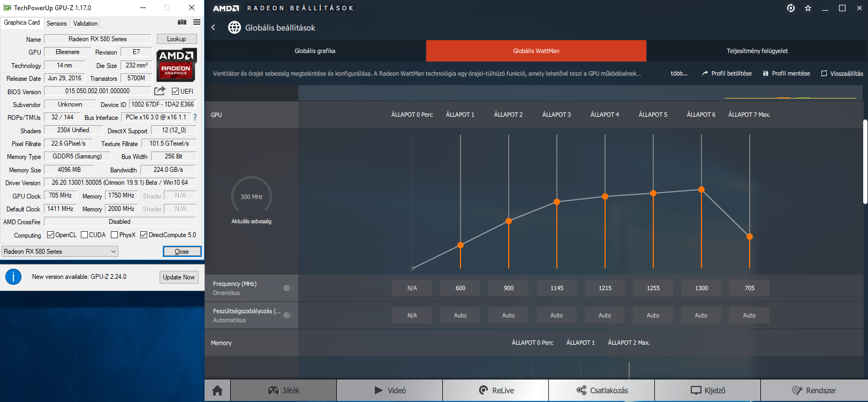The height and width of the screenshot is (402, 868).
Task: Click the Radeon RX 580 Series name field
Action: click(97, 39)
